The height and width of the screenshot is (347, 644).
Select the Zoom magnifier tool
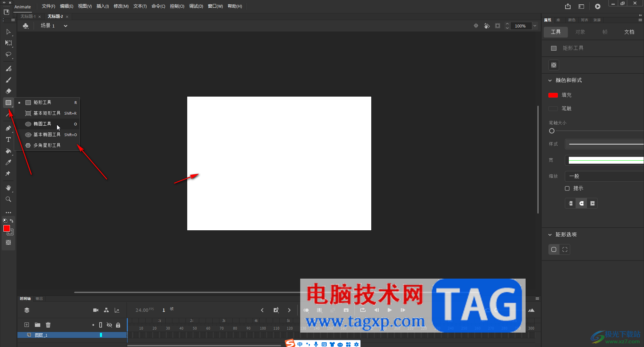[8, 199]
